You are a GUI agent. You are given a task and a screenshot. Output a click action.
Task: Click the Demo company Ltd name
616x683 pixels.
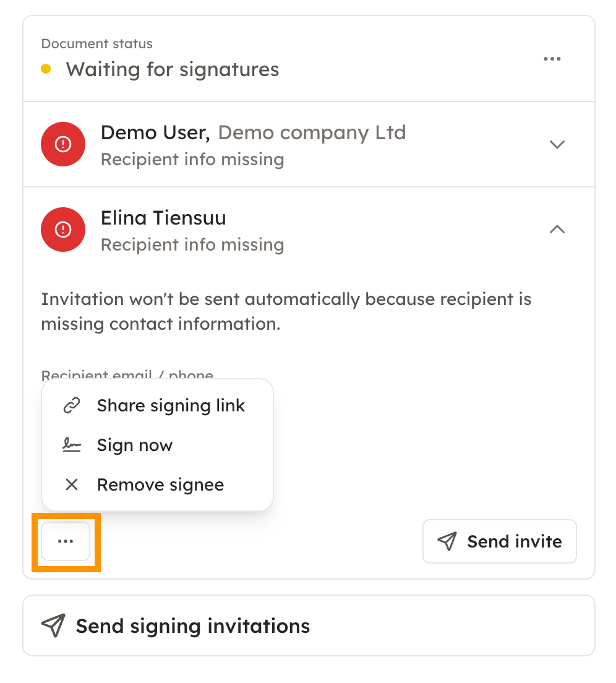click(312, 132)
